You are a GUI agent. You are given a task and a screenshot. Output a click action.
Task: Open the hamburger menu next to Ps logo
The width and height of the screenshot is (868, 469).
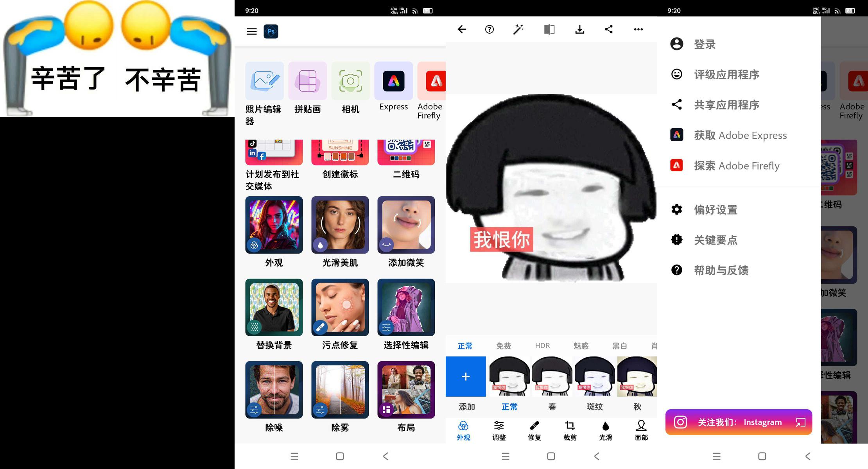click(252, 31)
